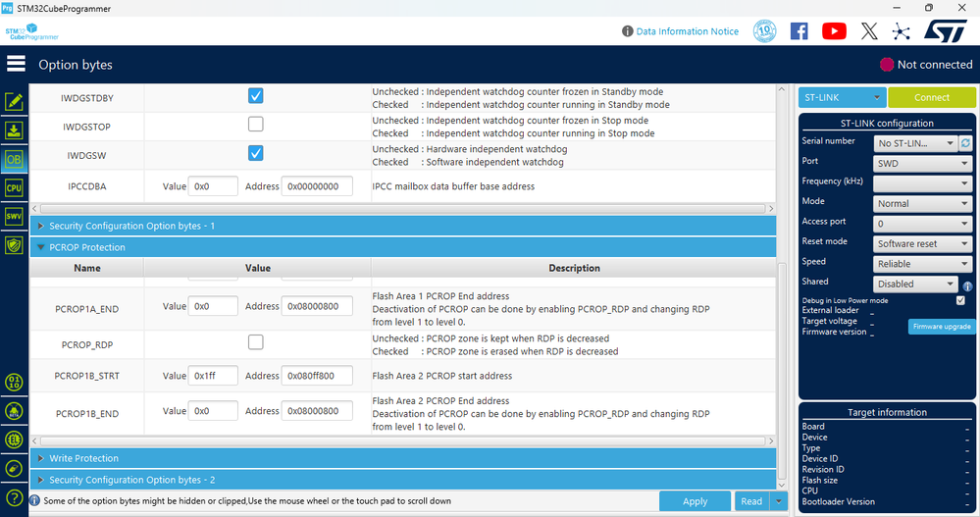Toggle the IWDGSTOP checkbox

256,124
